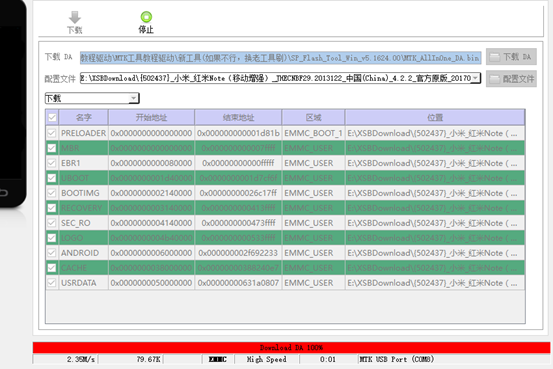Click USRDATA begin address 0x0000000050000000
This screenshot has height=369, width=553.
click(151, 283)
